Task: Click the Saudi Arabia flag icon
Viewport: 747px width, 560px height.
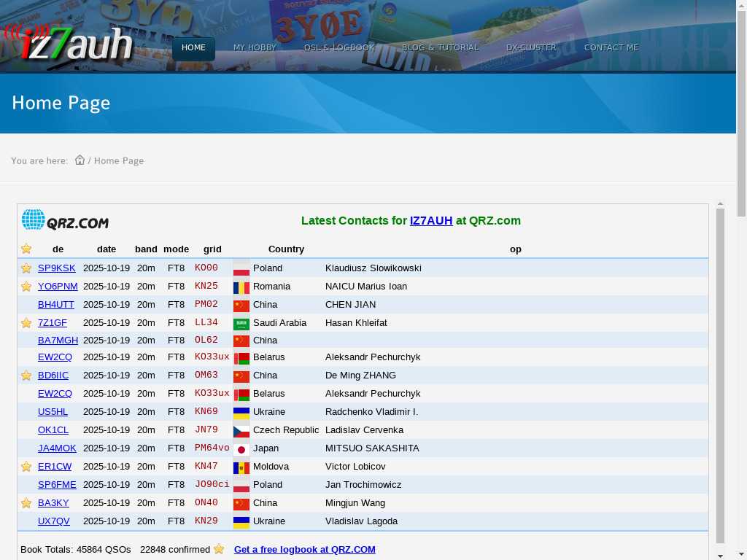Action: click(x=241, y=323)
